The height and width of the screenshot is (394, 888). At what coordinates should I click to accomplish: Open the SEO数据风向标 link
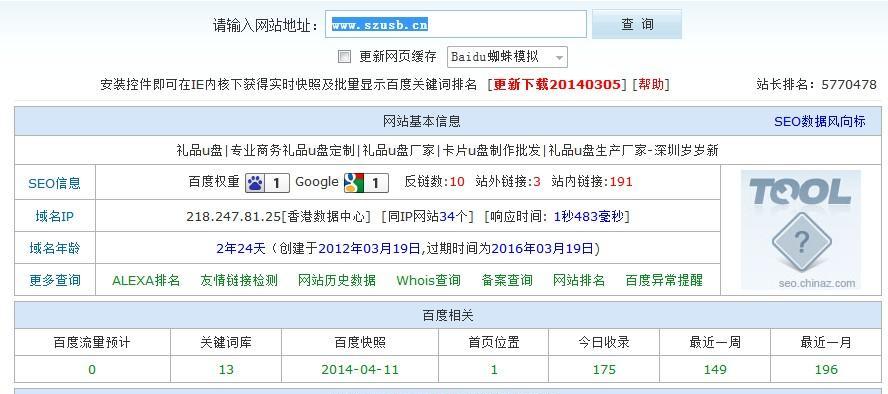point(819,121)
